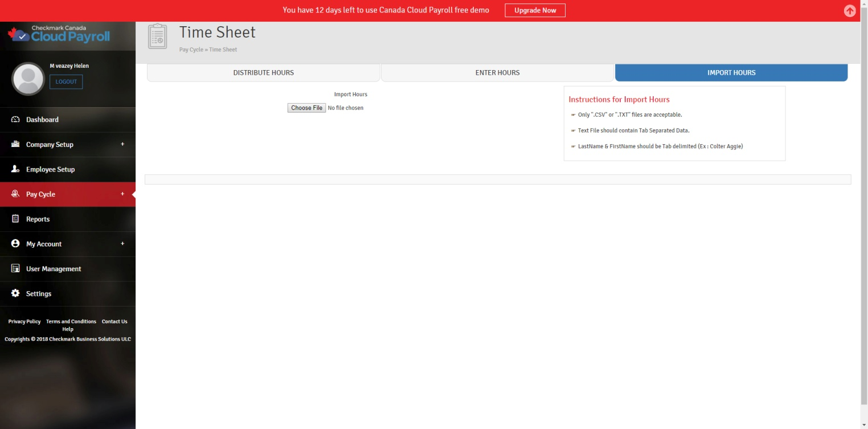Screen dimensions: 868x429
Task: Click the Contact Us footer link
Action: coord(114,321)
